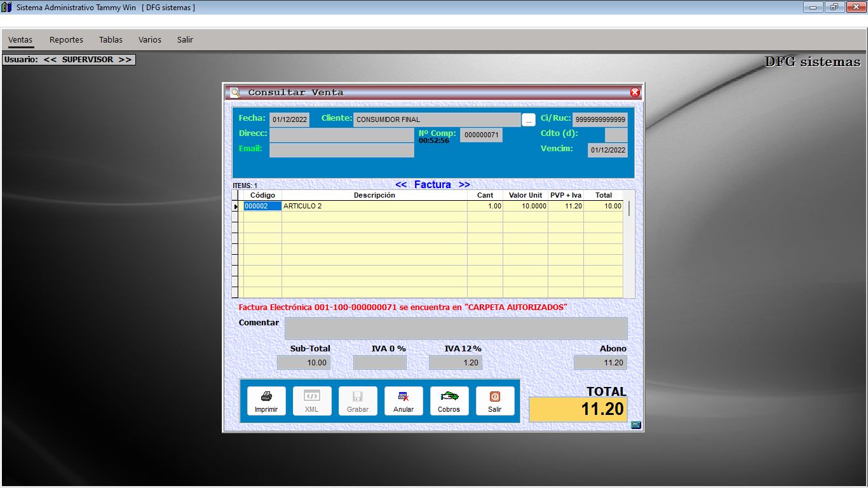
Task: Click the Descripción column header
Action: pyautogui.click(x=374, y=195)
